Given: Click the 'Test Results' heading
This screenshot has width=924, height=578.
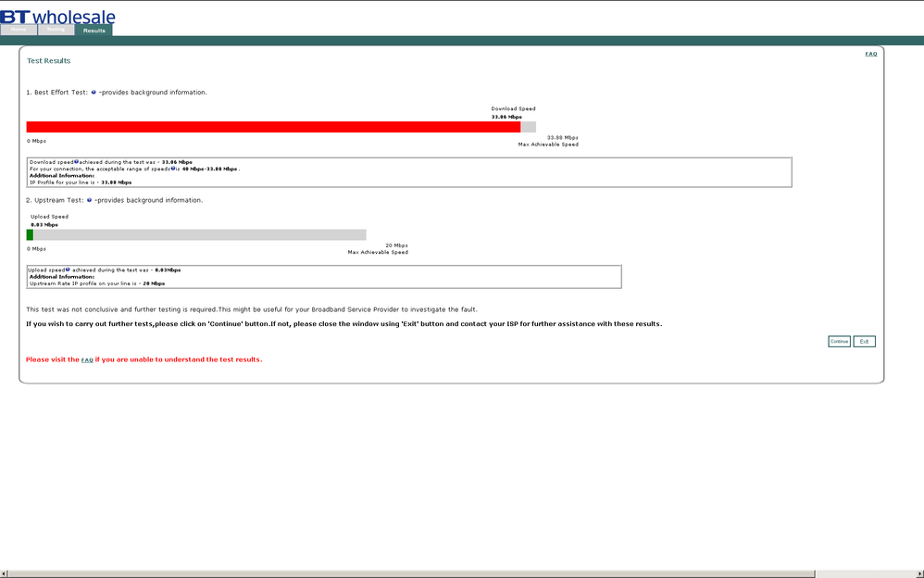Looking at the screenshot, I should (x=49, y=61).
